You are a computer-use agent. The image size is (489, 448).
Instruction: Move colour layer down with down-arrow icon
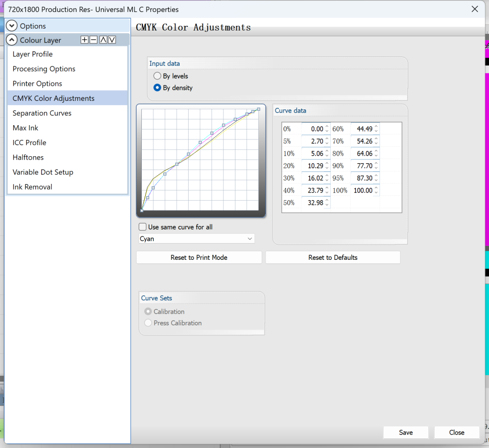pyautogui.click(x=112, y=40)
